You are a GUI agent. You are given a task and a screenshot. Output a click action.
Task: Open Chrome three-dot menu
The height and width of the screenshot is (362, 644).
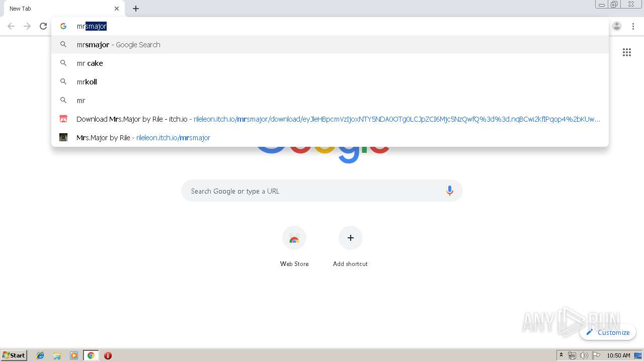633,26
